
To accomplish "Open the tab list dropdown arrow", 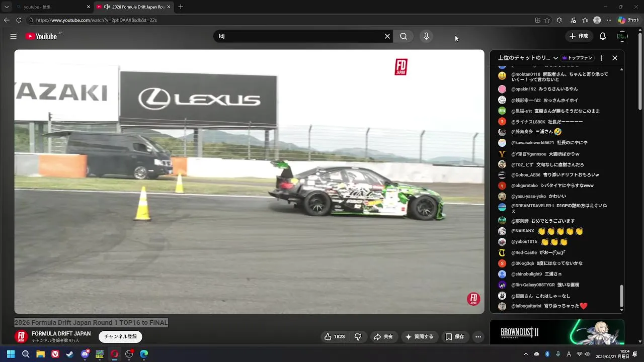I will coord(7,7).
